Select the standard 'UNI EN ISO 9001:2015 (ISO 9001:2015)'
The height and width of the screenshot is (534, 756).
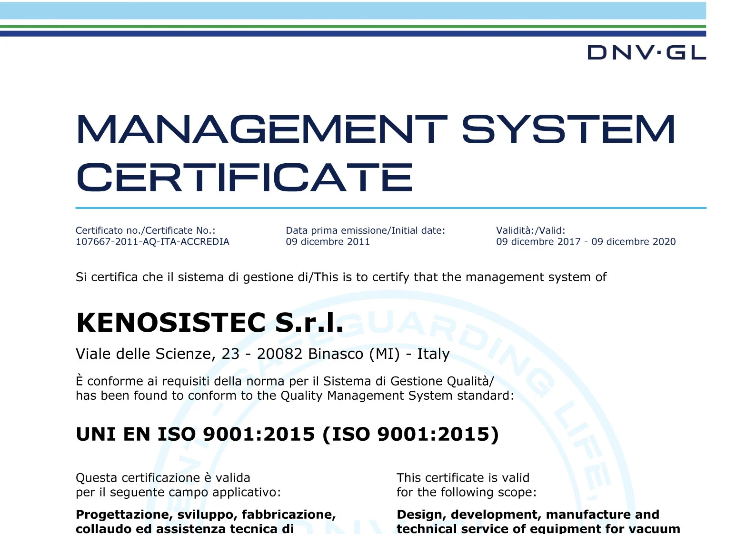pos(288,434)
